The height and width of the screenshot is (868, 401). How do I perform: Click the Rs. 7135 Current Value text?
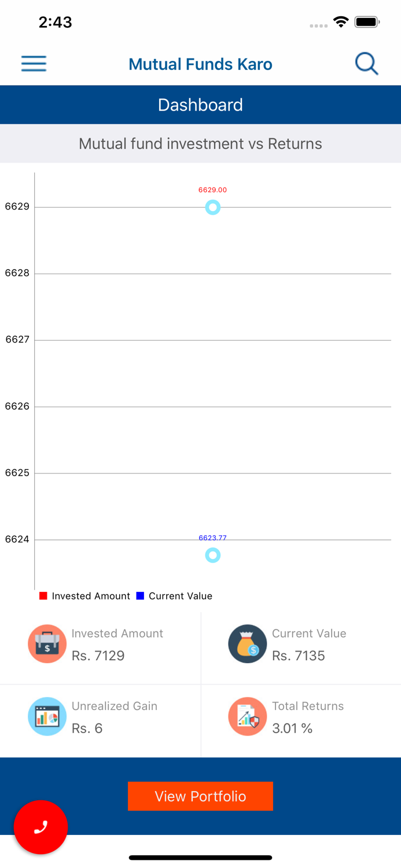(299, 656)
